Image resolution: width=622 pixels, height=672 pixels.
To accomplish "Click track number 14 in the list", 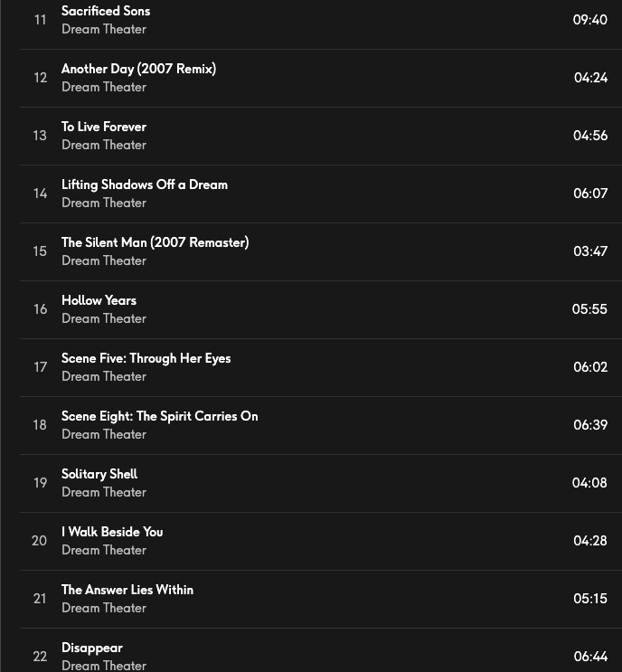I will [x=40, y=194].
